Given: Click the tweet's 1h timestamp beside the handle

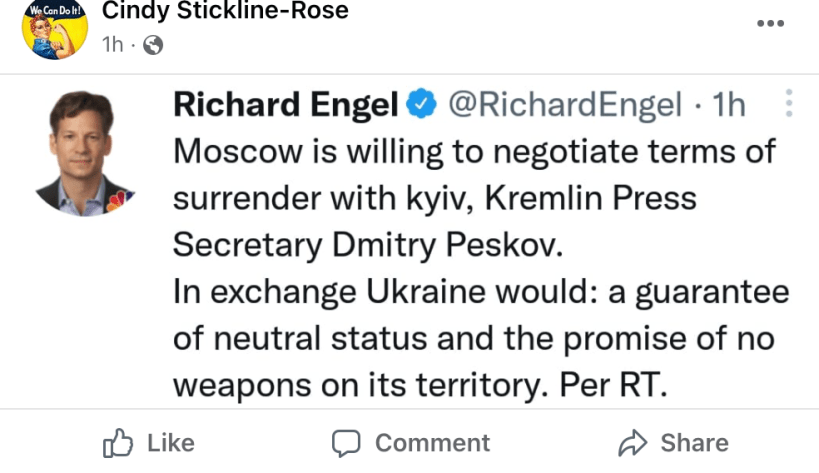Looking at the screenshot, I should (x=728, y=104).
